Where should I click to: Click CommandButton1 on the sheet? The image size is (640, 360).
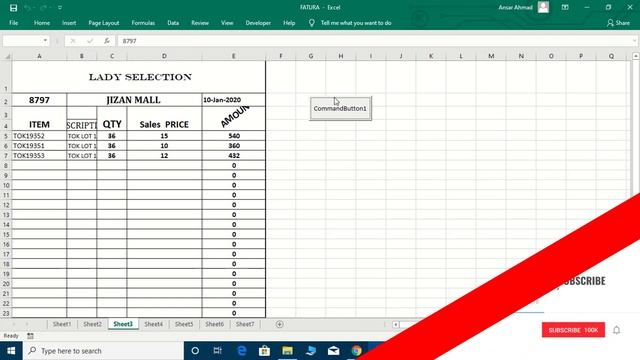(x=340, y=109)
